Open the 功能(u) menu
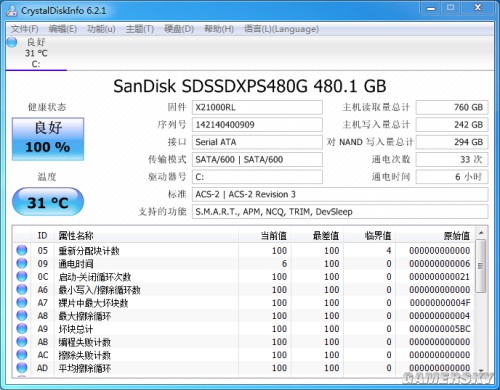 click(x=101, y=29)
